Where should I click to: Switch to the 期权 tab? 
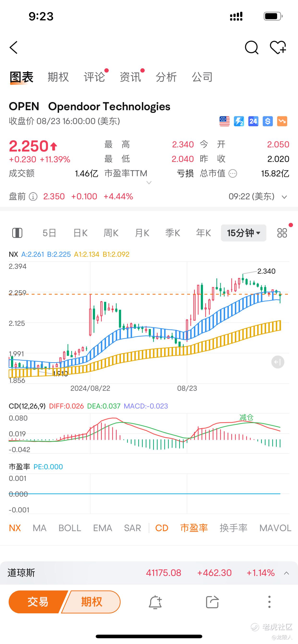coord(58,77)
